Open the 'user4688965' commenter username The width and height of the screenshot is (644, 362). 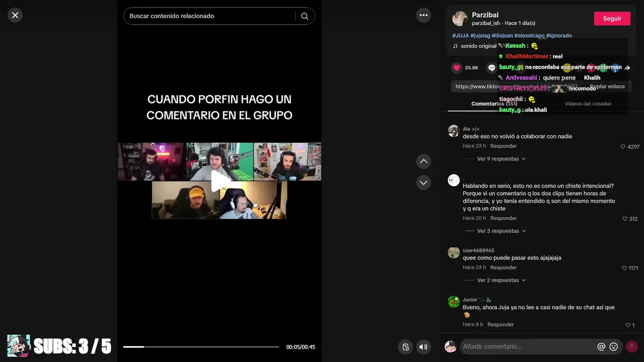(478, 250)
